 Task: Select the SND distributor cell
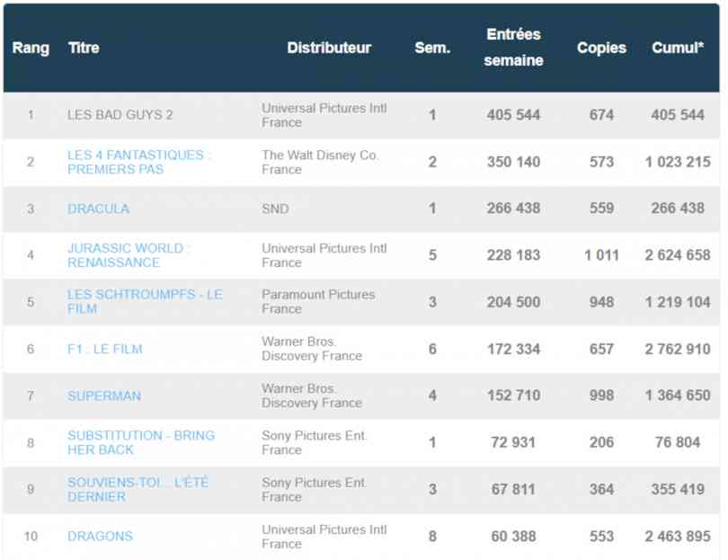275,209
